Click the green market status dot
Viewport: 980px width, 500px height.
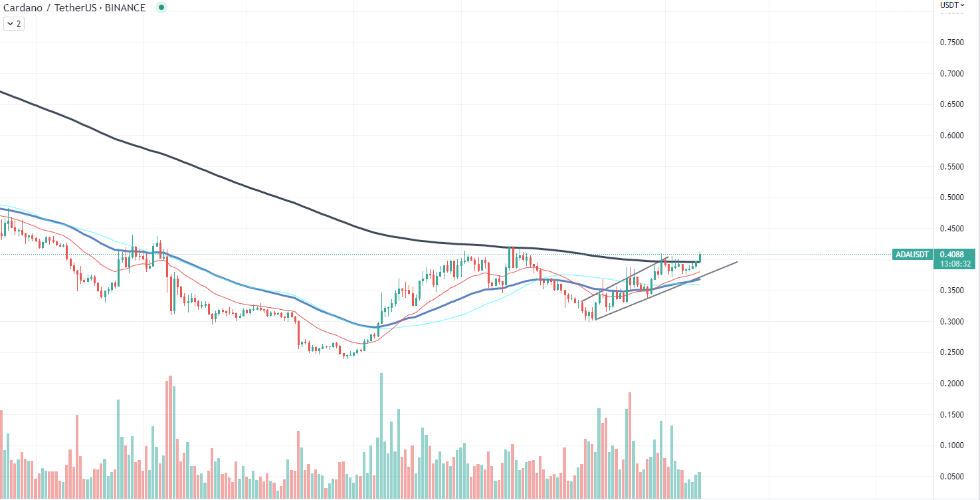[x=161, y=8]
